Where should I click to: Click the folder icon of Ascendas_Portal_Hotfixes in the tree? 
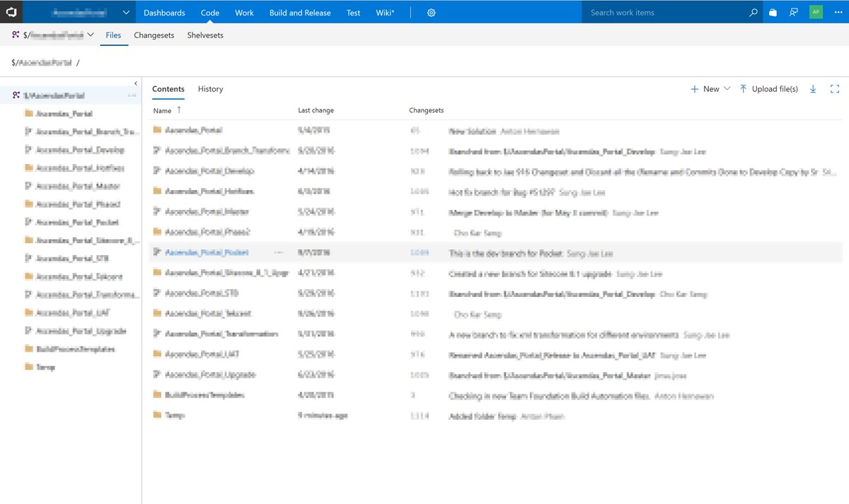pyautogui.click(x=29, y=168)
